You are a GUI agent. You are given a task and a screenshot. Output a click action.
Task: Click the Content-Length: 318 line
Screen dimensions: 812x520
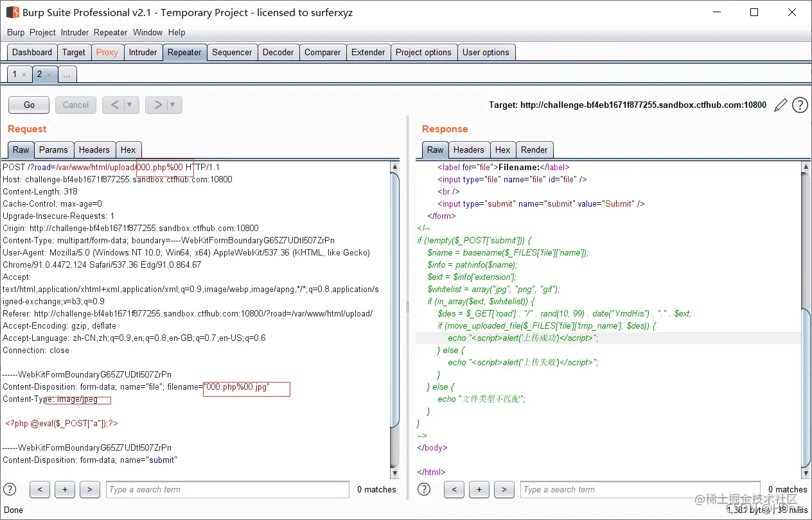click(40, 191)
